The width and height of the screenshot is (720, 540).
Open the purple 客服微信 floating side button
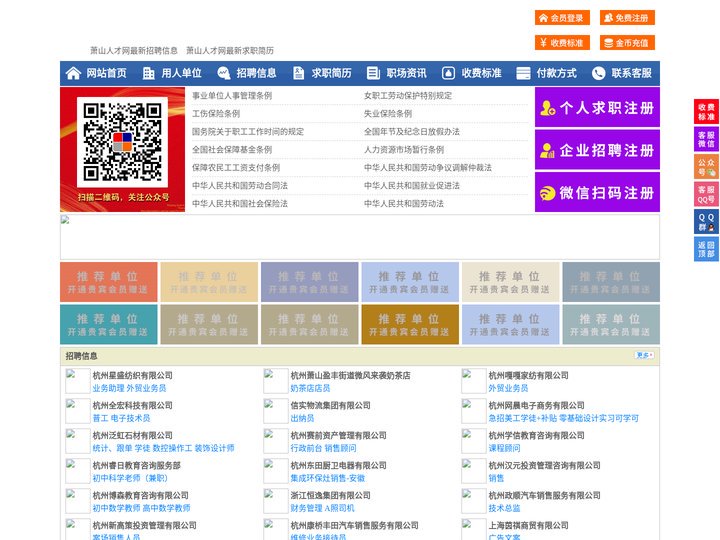pos(706,139)
